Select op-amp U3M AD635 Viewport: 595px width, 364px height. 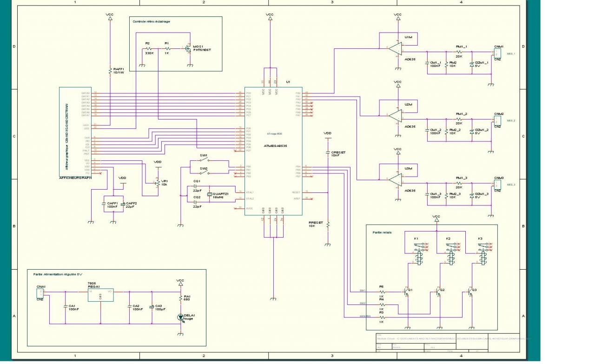click(396, 179)
